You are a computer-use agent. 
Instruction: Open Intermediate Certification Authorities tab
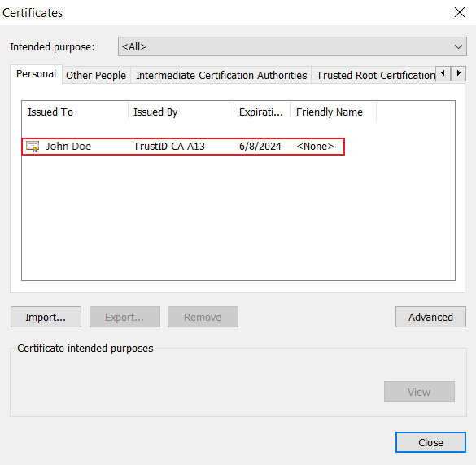coord(221,75)
